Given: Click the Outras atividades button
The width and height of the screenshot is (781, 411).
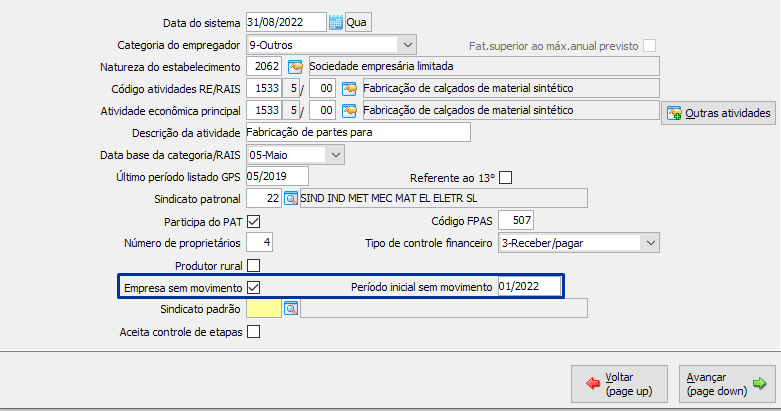Looking at the screenshot, I should tap(718, 113).
